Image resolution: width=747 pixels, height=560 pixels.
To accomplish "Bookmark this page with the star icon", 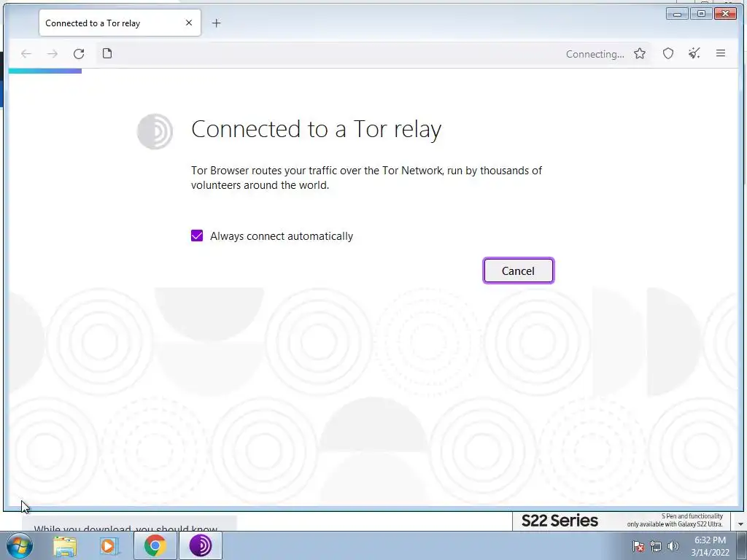I will click(x=639, y=53).
